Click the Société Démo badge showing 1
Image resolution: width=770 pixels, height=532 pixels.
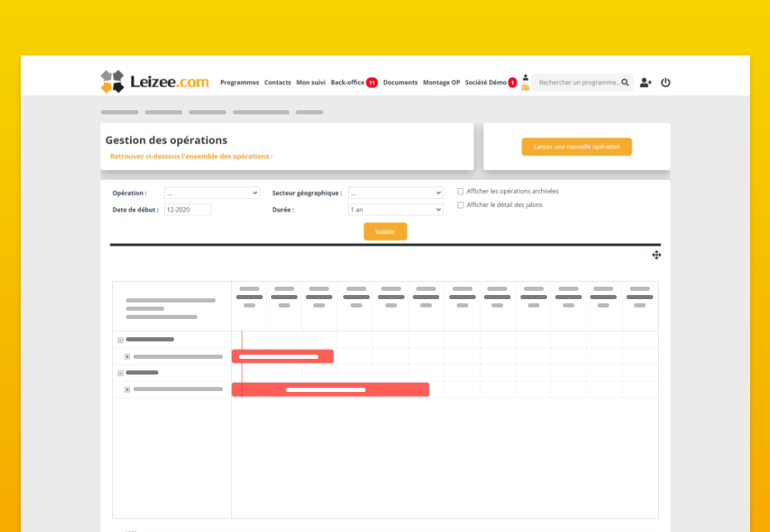511,82
